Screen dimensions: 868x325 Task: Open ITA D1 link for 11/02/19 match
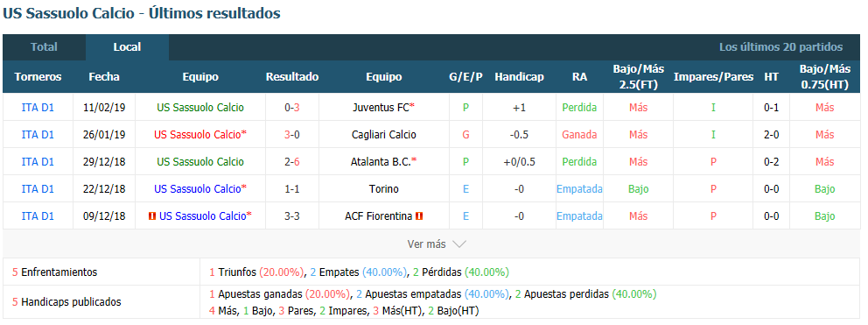pos(38,108)
